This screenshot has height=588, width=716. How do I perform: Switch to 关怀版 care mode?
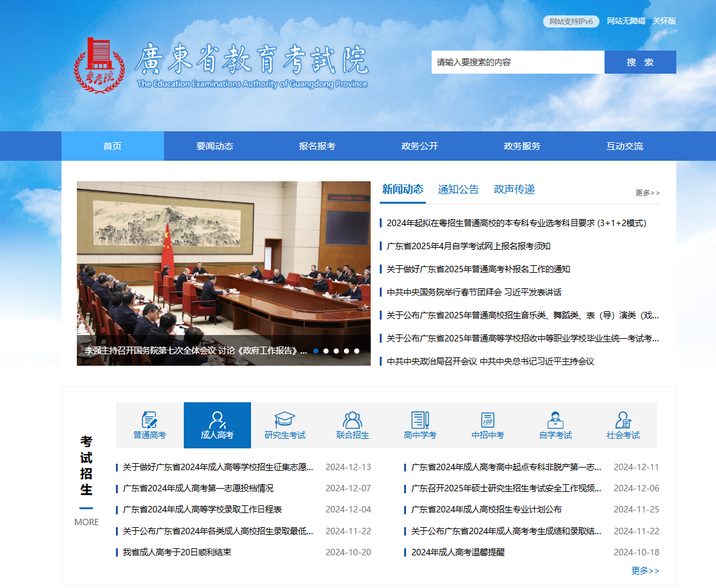pyautogui.click(x=664, y=21)
